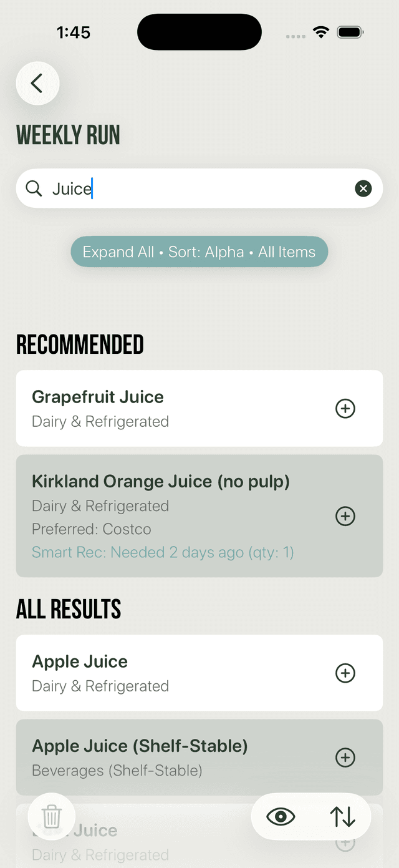
Task: Add Kirkland Orange Juice with the plus icon
Action: [x=345, y=516]
